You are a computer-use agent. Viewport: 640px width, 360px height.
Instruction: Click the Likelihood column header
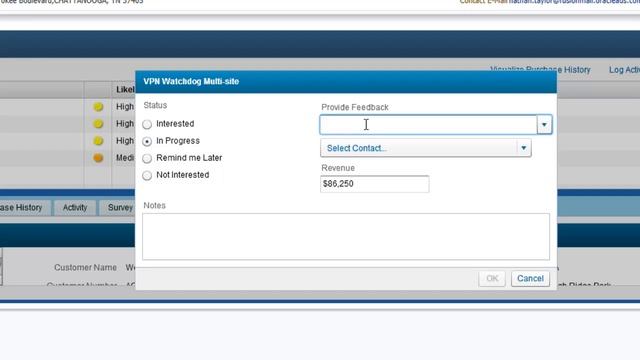(124, 89)
